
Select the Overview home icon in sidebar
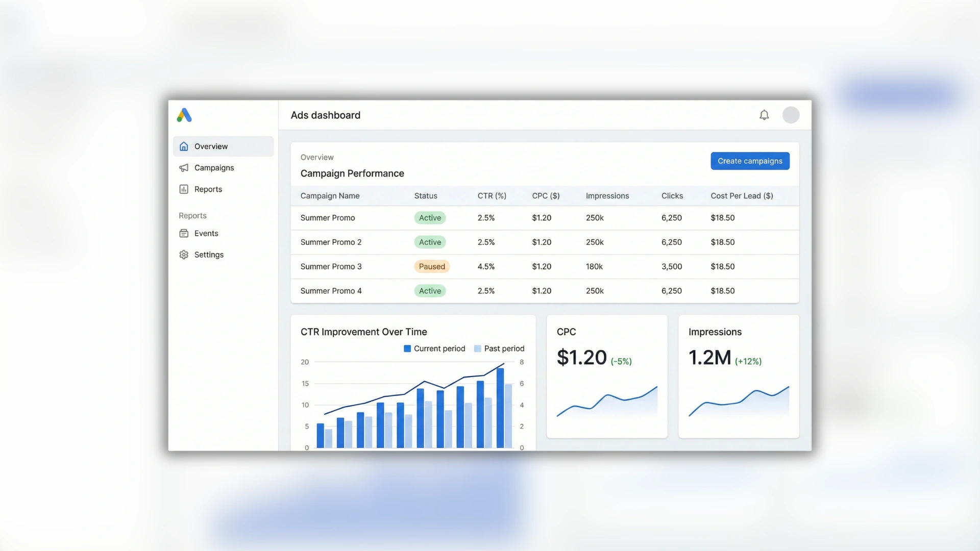tap(184, 146)
